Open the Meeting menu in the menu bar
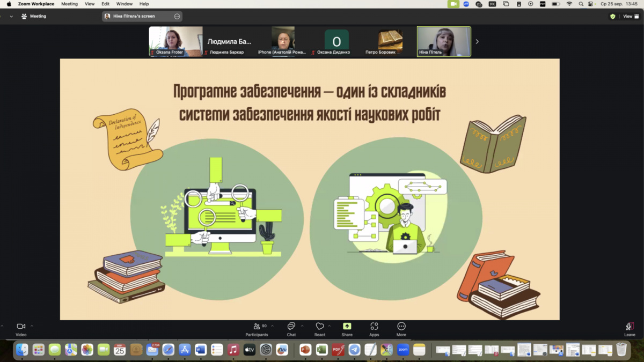 tap(69, 4)
